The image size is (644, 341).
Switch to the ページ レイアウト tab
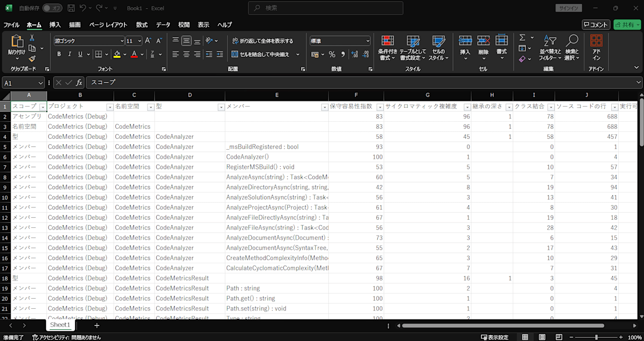(x=108, y=25)
